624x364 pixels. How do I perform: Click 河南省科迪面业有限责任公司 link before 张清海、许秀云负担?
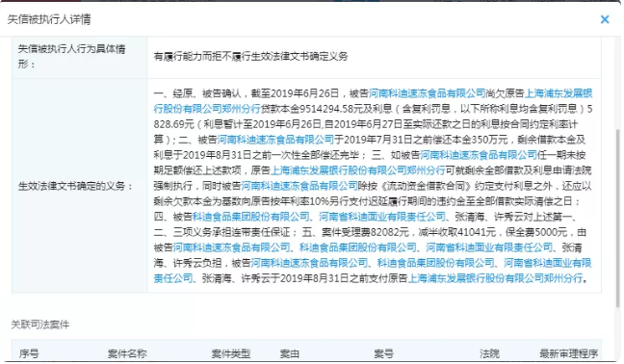489,247
